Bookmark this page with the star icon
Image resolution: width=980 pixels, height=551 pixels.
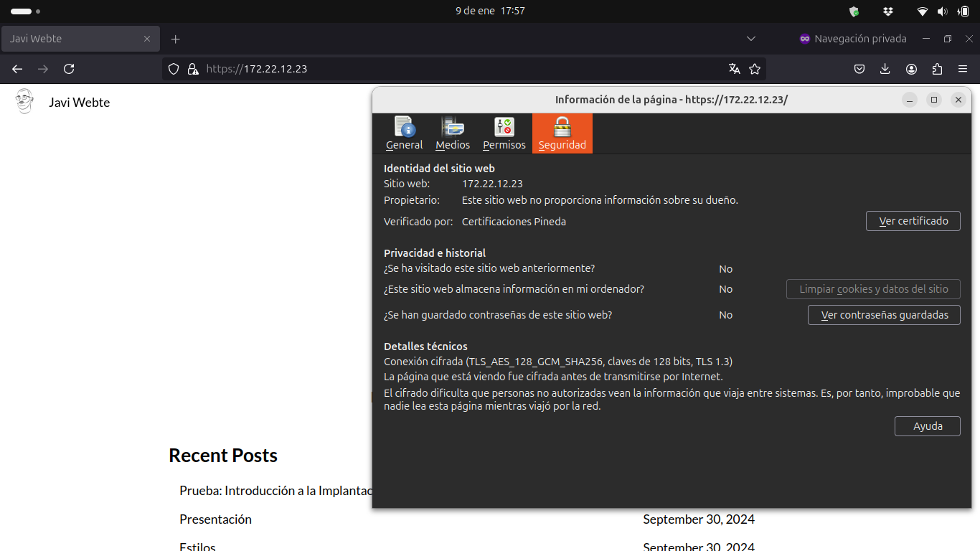(755, 69)
